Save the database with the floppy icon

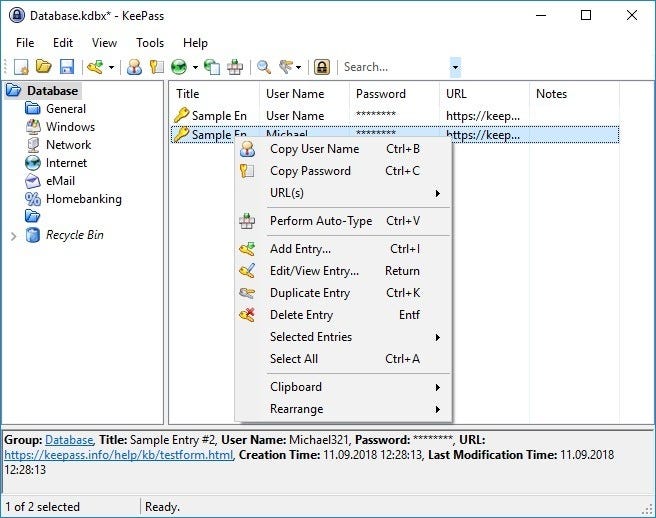[x=67, y=67]
